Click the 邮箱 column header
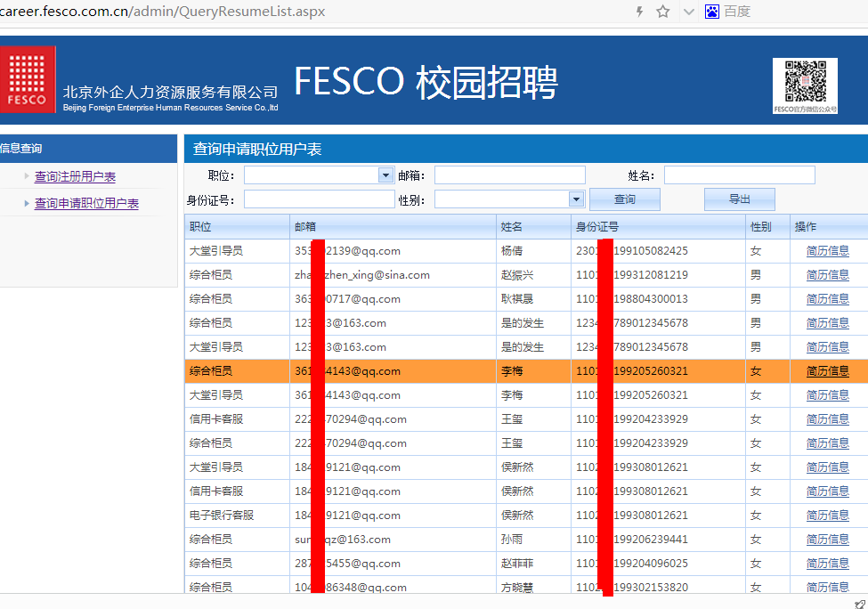868x609 pixels. click(x=393, y=227)
